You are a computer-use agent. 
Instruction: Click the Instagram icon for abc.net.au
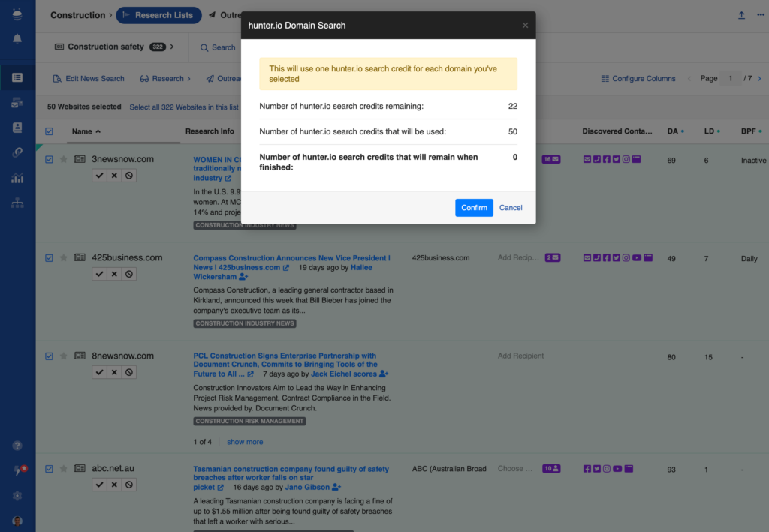(x=607, y=469)
